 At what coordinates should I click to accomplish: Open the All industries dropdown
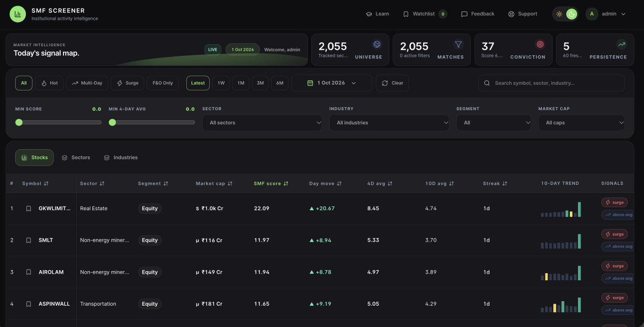pyautogui.click(x=389, y=123)
